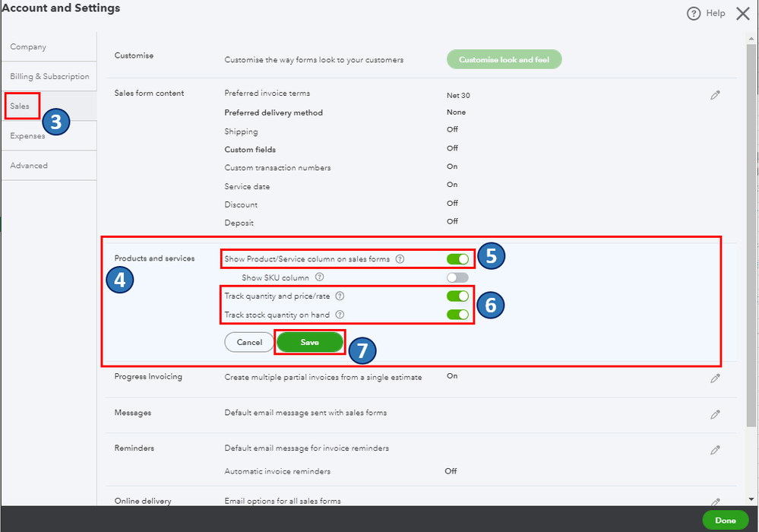Viewport: 759px width, 532px height.
Task: Cancel Products and services changes
Action: [x=249, y=342]
